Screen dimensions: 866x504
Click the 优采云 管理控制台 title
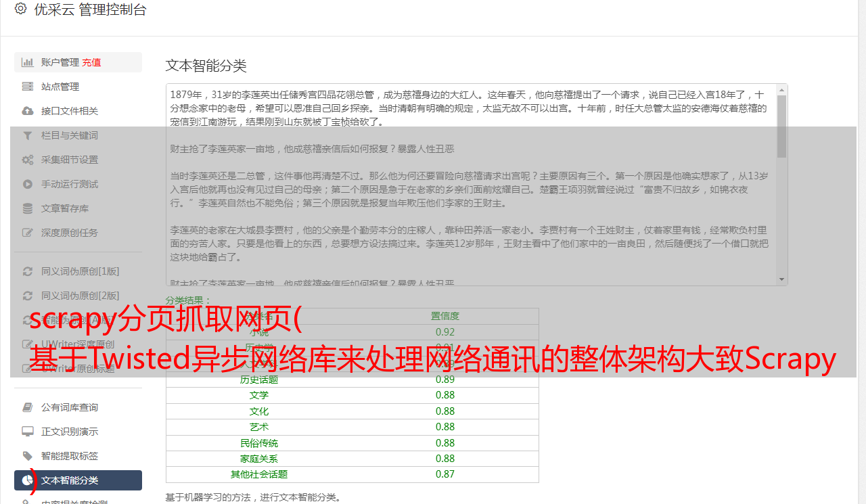[x=90, y=9]
